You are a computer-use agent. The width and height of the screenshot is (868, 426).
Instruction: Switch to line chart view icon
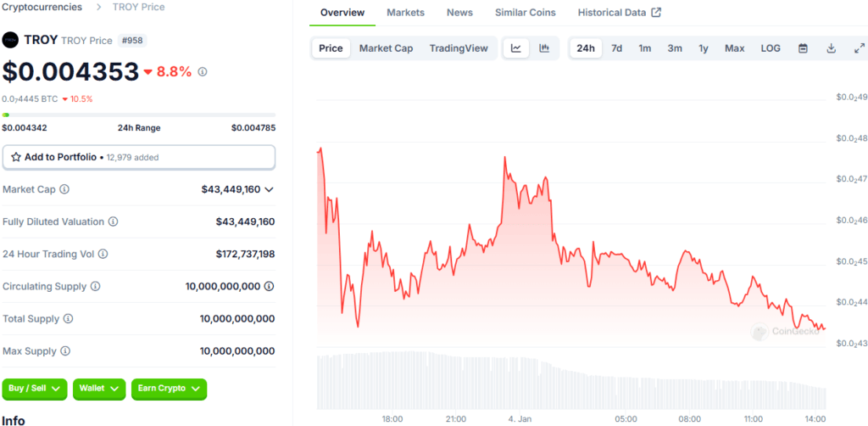point(516,48)
